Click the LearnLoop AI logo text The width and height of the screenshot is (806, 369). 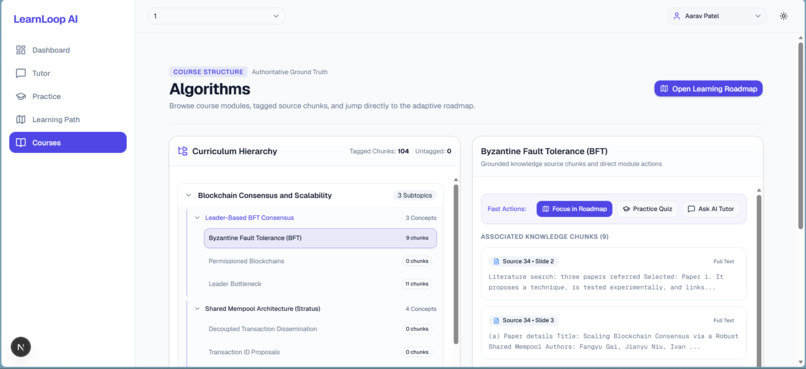click(x=46, y=20)
